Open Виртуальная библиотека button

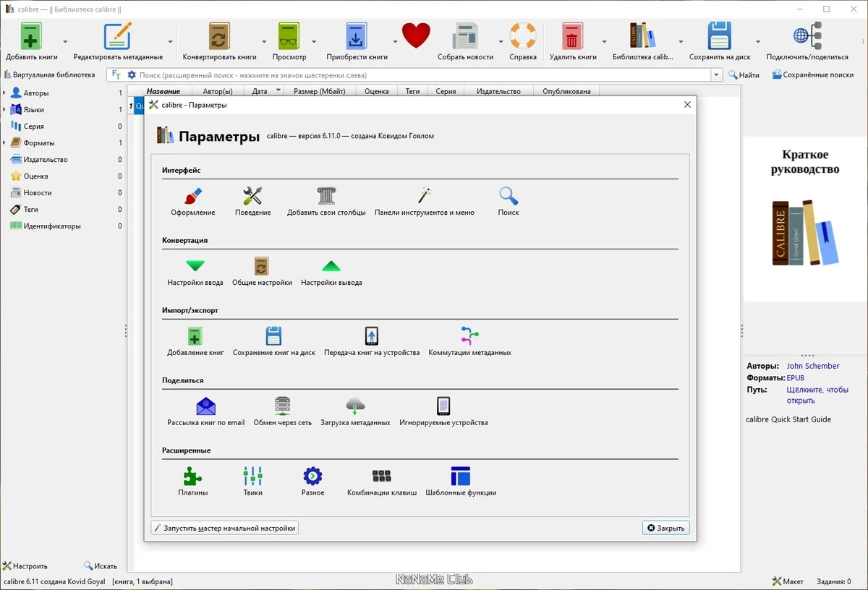[x=49, y=75]
